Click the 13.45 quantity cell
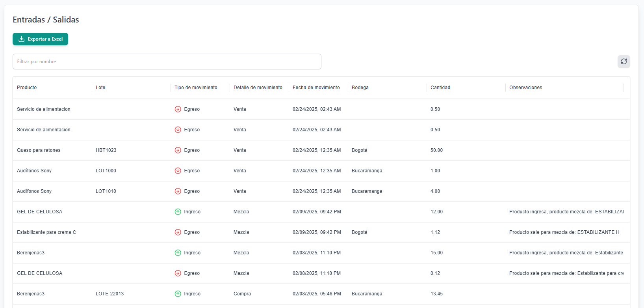Image resolution: width=644 pixels, height=308 pixels. (436, 294)
